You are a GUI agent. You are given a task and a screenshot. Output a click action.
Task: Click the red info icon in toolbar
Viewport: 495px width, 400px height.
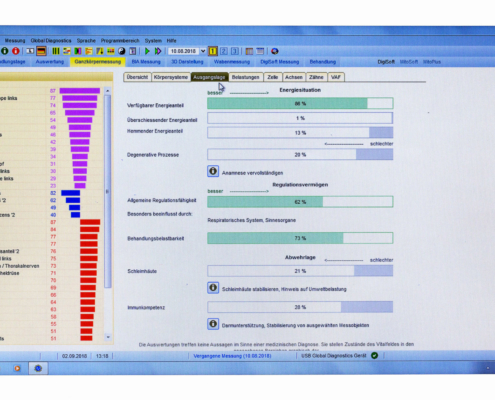(16, 51)
